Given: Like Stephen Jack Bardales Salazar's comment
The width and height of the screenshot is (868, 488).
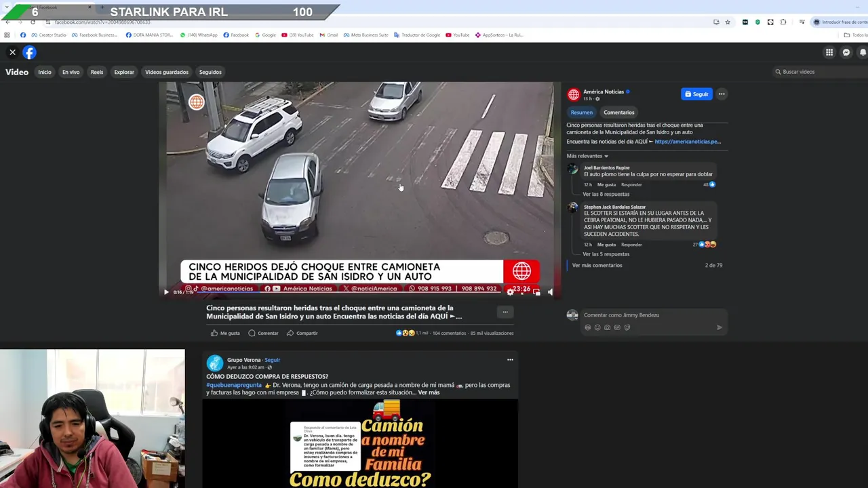Looking at the screenshot, I should point(606,245).
